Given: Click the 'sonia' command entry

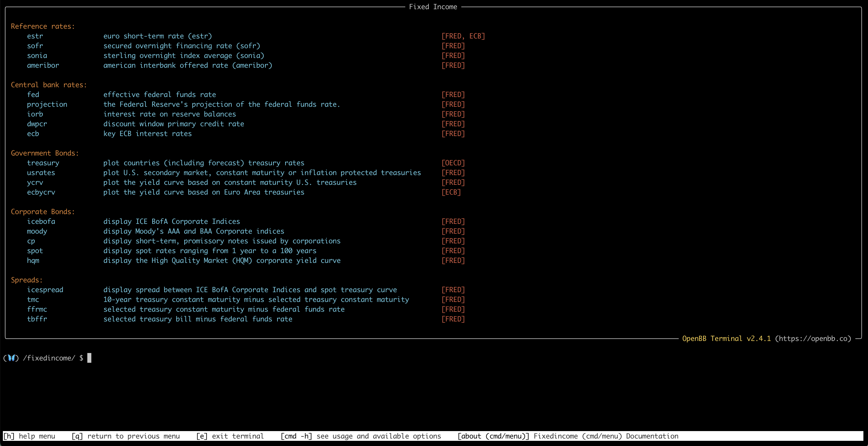Looking at the screenshot, I should (x=37, y=56).
